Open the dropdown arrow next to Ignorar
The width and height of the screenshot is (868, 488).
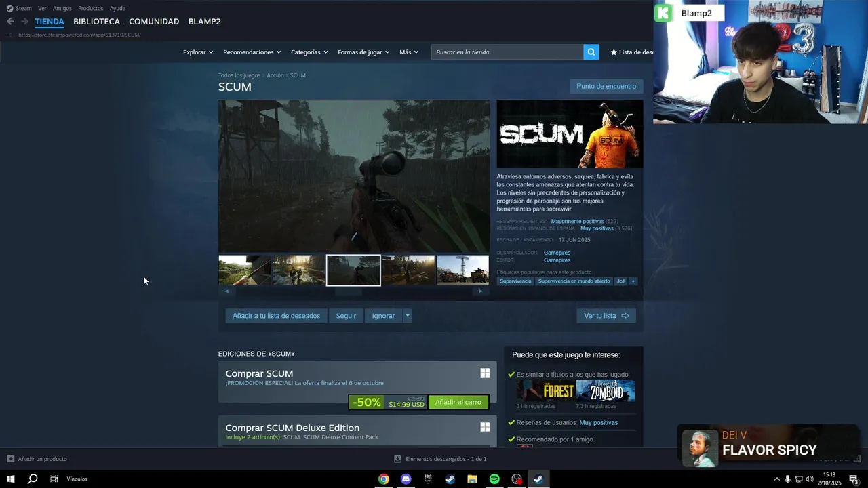[x=408, y=316]
